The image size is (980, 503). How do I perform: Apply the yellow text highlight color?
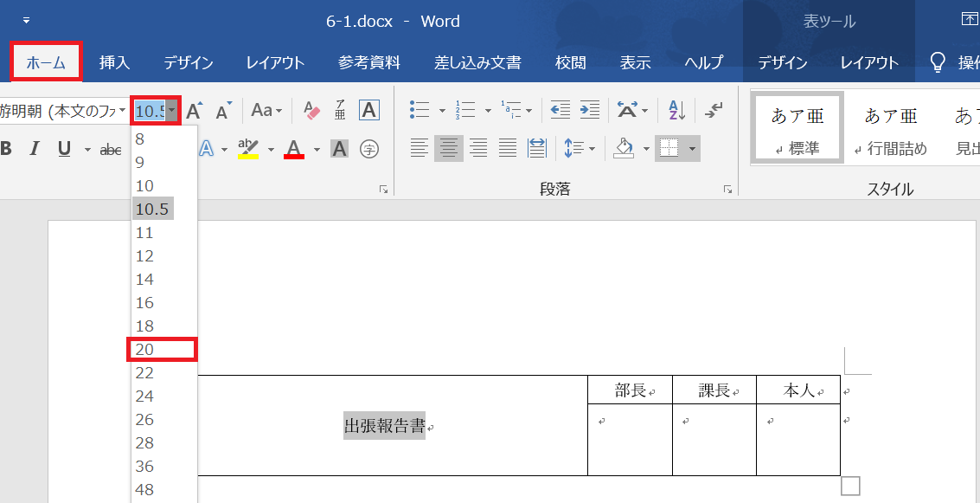pyautogui.click(x=248, y=149)
